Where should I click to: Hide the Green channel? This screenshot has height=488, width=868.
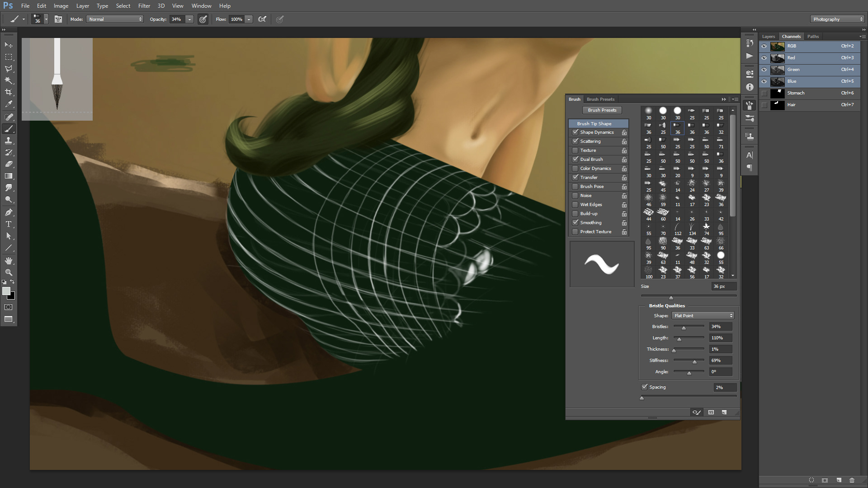coord(764,70)
